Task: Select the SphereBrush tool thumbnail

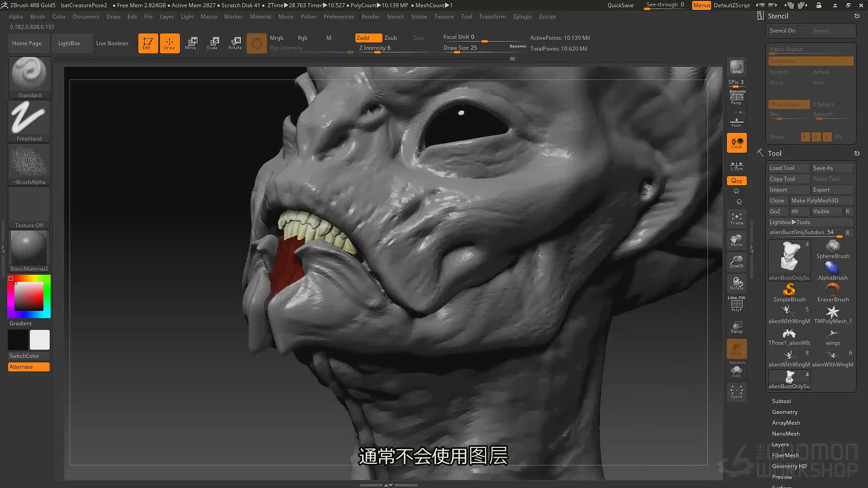Action: 833,250
